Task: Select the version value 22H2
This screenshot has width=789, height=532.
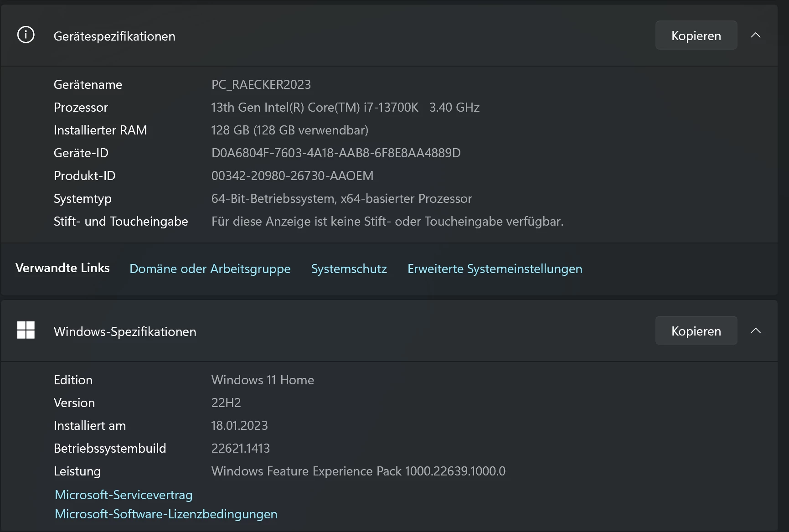Action: (x=226, y=403)
